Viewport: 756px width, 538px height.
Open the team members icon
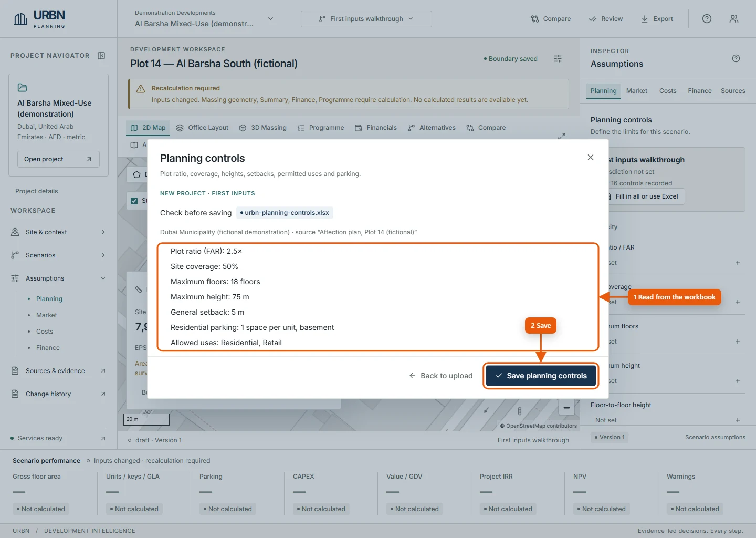pos(734,19)
